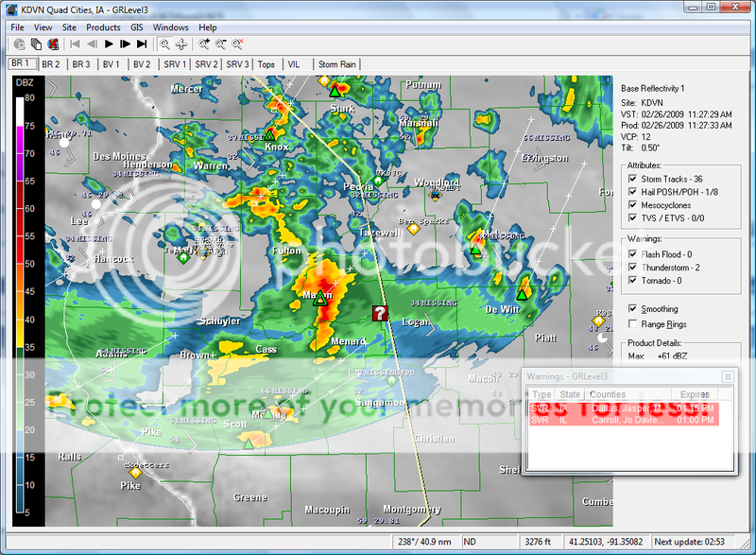Screen dimensions: 756x555
Task: Switch to the BV 1 velocity tab
Action: click(111, 64)
